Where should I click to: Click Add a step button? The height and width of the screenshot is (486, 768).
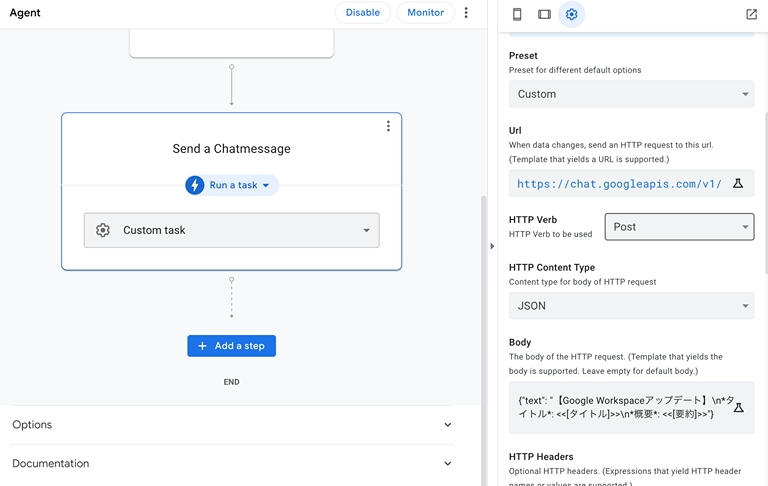231,346
